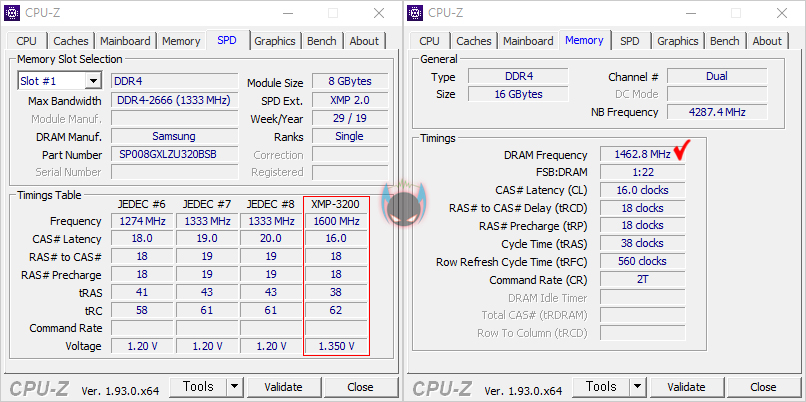Image resolution: width=806 pixels, height=402 pixels.
Task: Click memory Size value 16 GBytes
Action: pyautogui.click(x=518, y=94)
